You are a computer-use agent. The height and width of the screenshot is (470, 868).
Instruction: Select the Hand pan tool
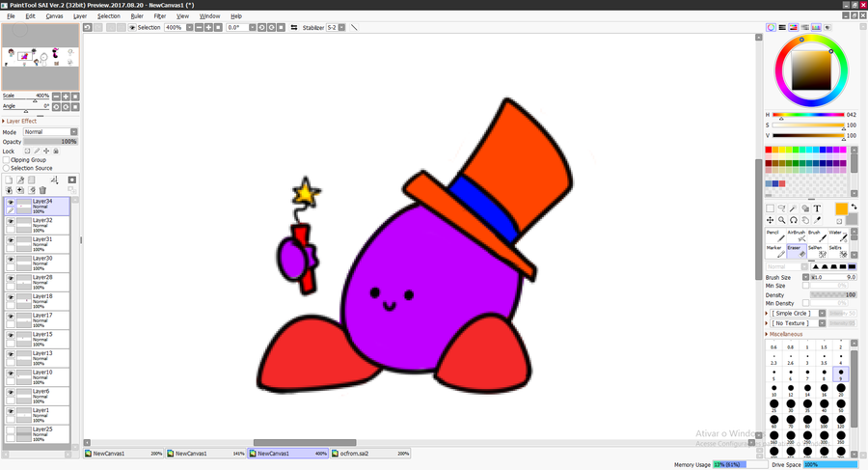point(805,220)
